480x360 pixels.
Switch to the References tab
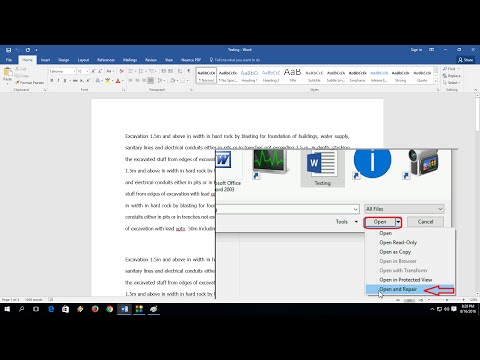coord(106,60)
